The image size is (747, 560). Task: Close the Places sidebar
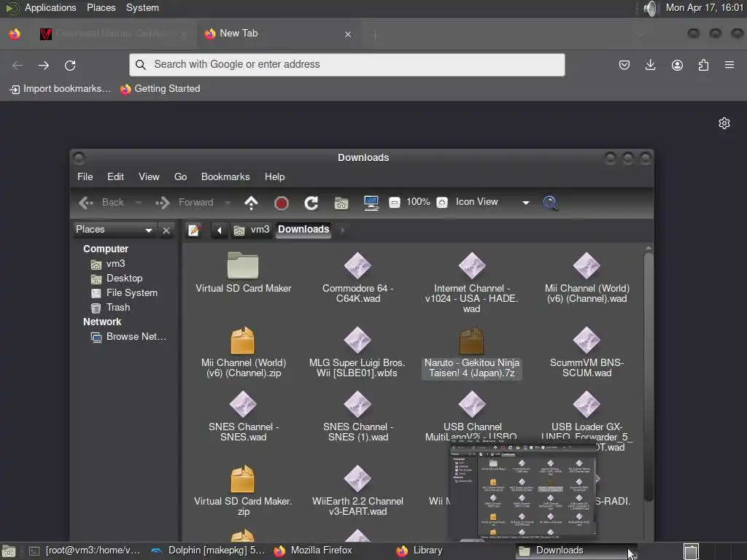coord(166,230)
